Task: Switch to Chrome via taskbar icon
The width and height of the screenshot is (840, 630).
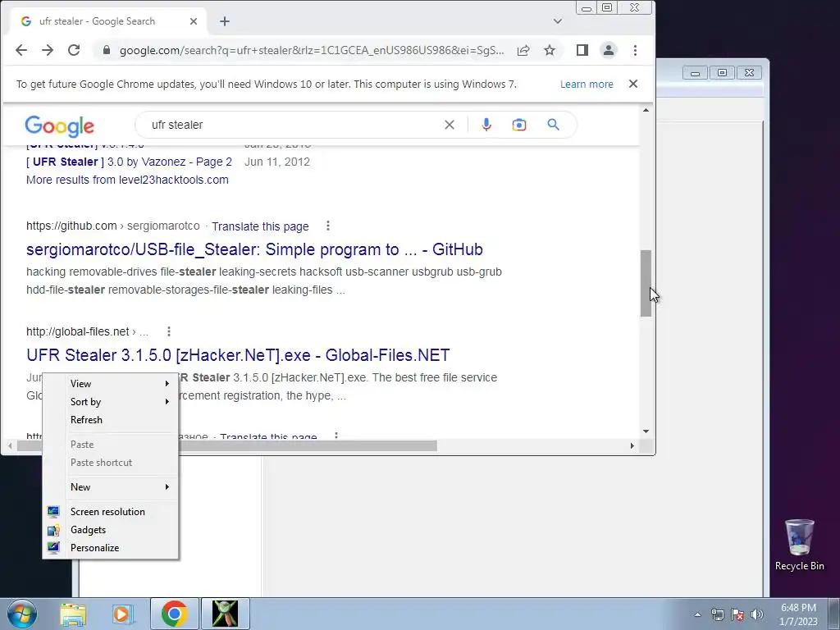Action: point(174,614)
